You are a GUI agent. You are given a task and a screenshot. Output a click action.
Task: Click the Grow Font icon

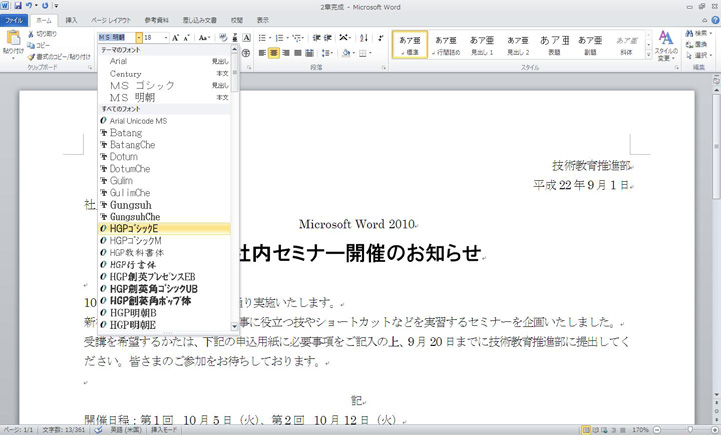pyautogui.click(x=175, y=38)
